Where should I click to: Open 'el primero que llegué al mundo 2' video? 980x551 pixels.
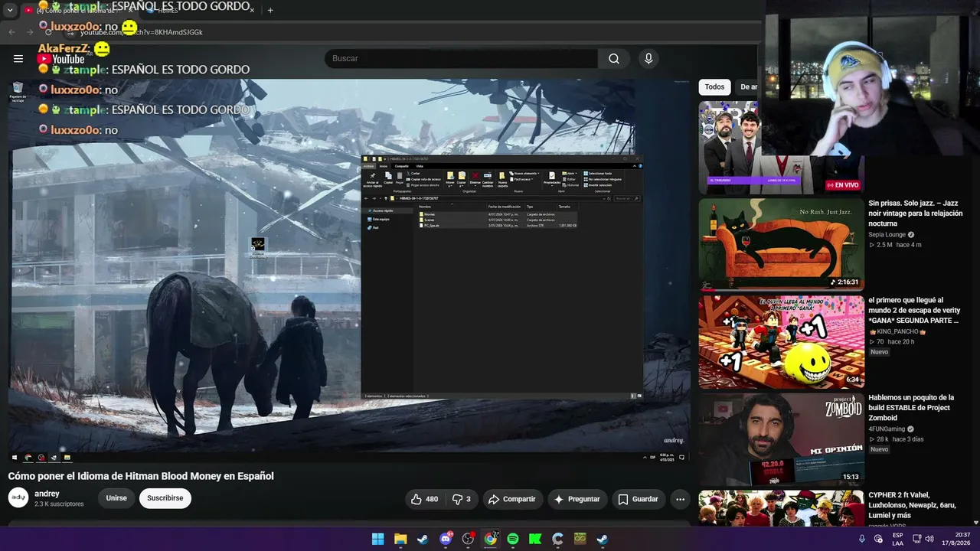click(x=914, y=311)
